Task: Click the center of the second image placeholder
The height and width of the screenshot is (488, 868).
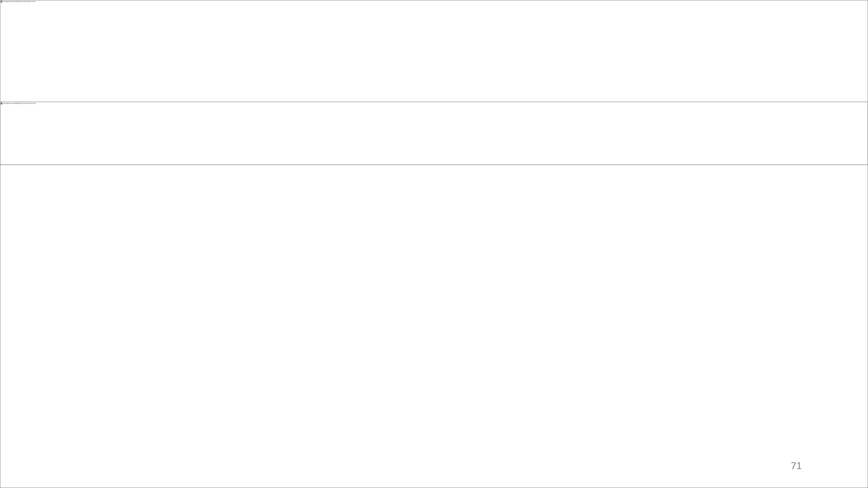Action: [x=434, y=133]
